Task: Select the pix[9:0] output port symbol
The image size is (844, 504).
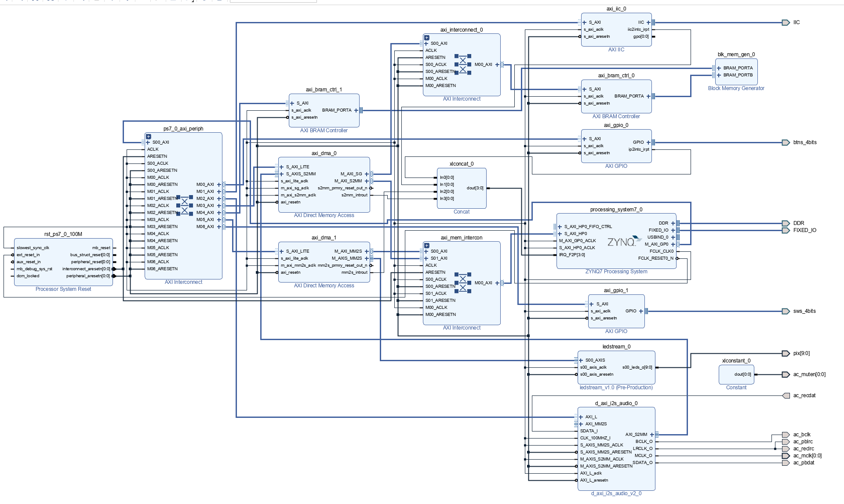Action: (x=786, y=353)
